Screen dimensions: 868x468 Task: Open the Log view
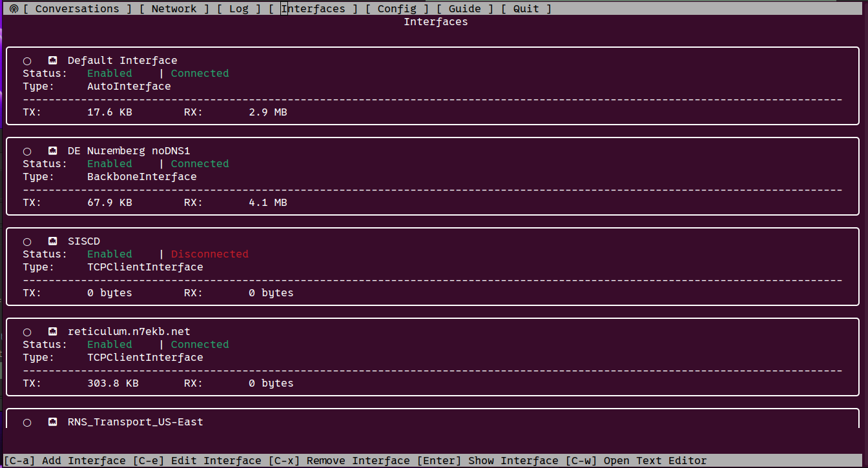coord(238,9)
